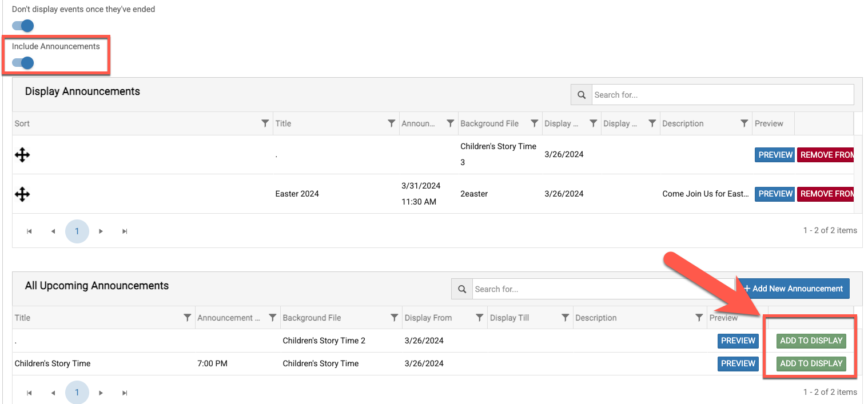Select page 1 in Display Announcements pager

click(x=77, y=231)
